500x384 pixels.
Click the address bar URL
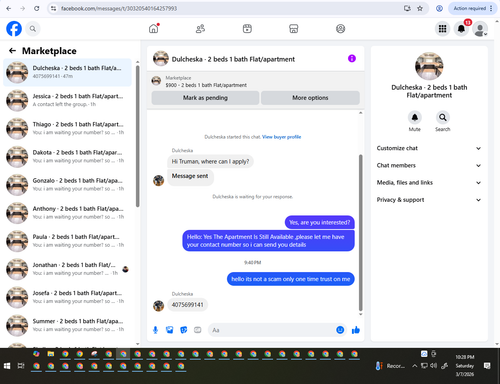[119, 8]
